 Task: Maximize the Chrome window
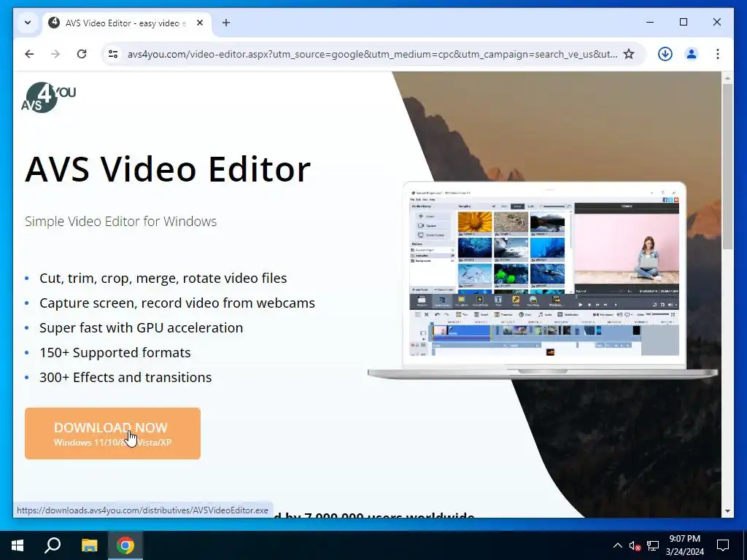pos(683,23)
